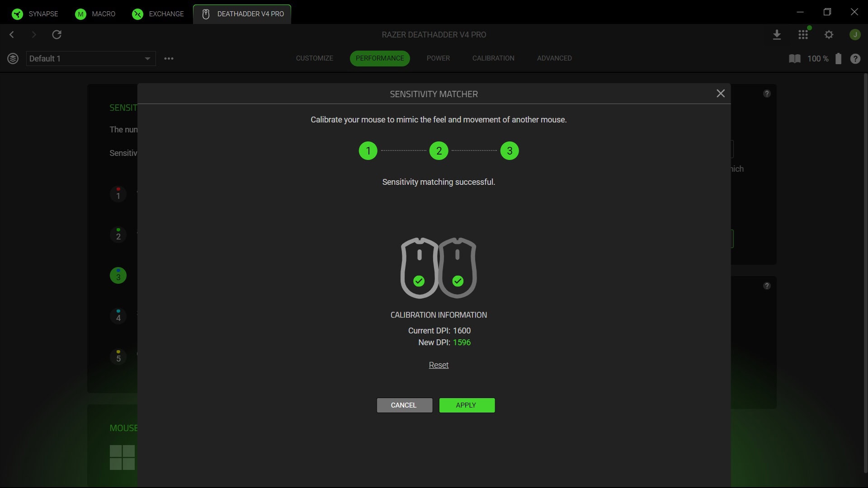
Task: Open the downloads icon
Action: tap(777, 35)
